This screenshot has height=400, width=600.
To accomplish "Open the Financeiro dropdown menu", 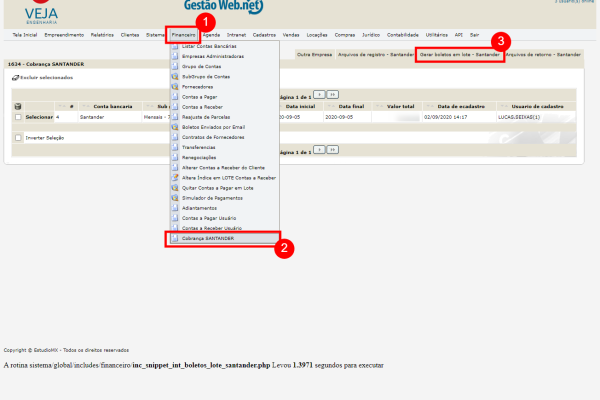I will tap(183, 34).
